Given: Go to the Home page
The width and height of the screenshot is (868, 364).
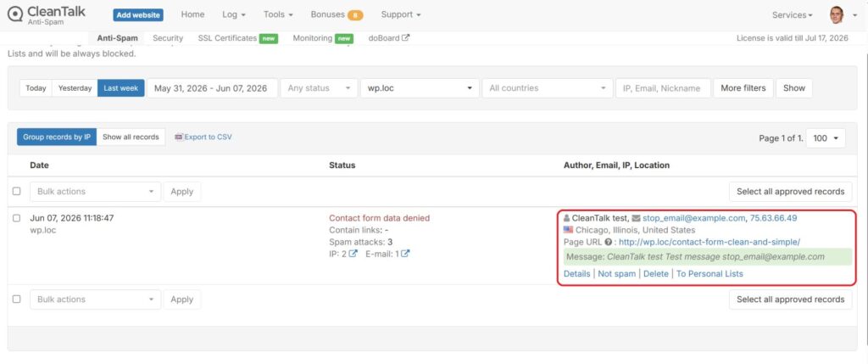Looking at the screenshot, I should tap(192, 15).
